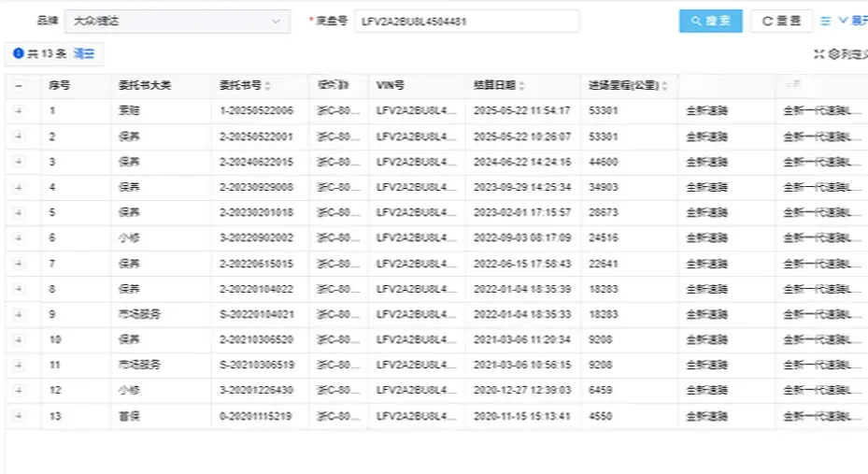Image resolution: width=868 pixels, height=474 pixels.
Task: Click settlement date 2022-06-15 17:58:43
Action: pyautogui.click(x=521, y=264)
